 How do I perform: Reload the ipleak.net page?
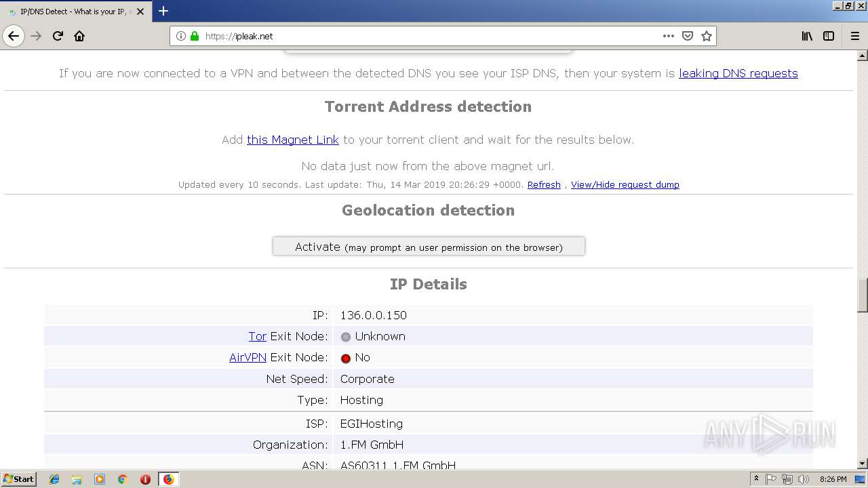[58, 36]
